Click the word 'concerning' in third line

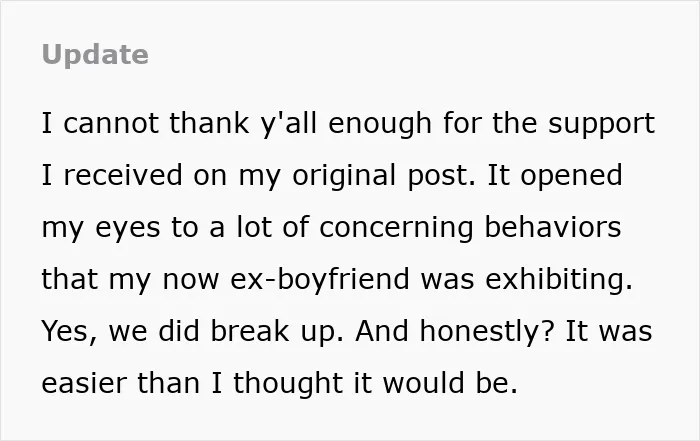396,229
